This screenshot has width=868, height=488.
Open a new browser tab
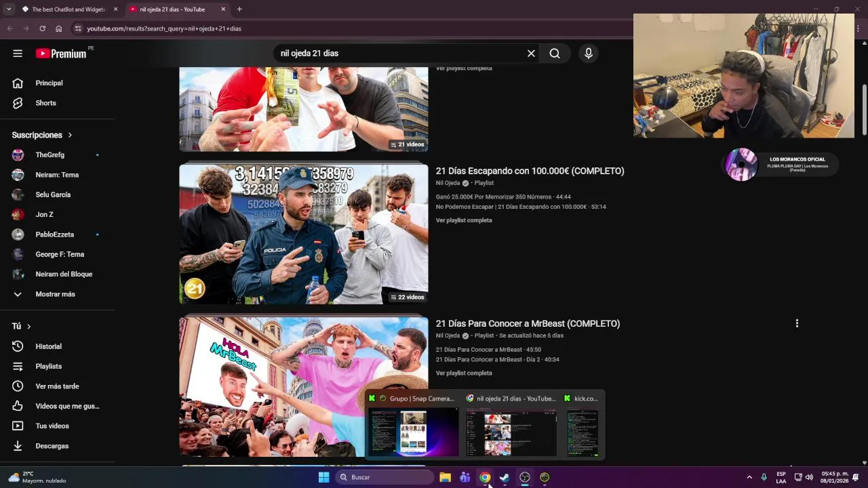tap(239, 9)
